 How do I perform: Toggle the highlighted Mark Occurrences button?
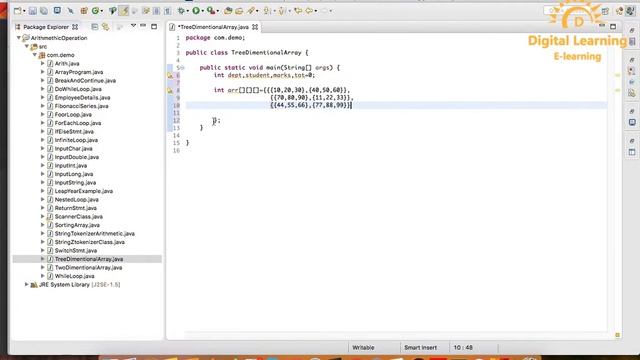pyautogui.click(x=124, y=11)
